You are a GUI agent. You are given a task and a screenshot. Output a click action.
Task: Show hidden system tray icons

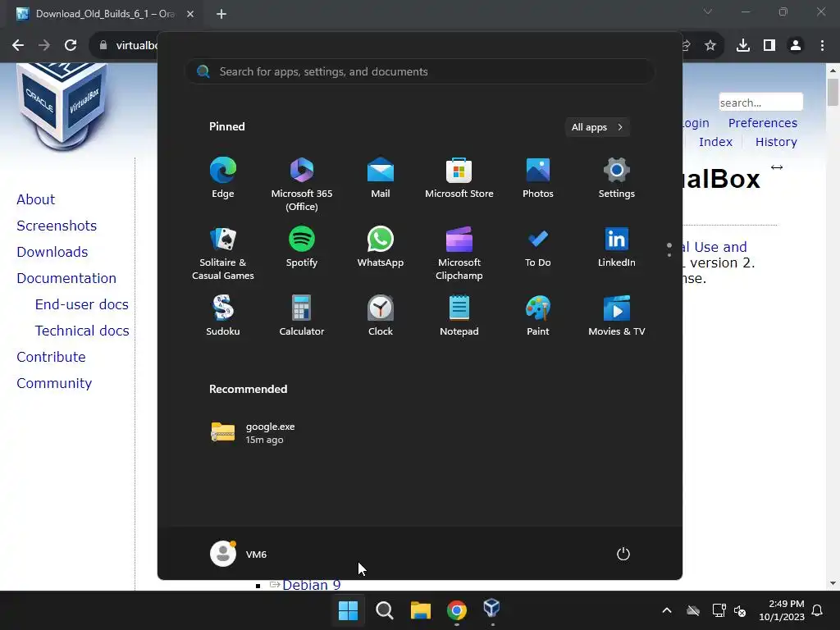[667, 610]
